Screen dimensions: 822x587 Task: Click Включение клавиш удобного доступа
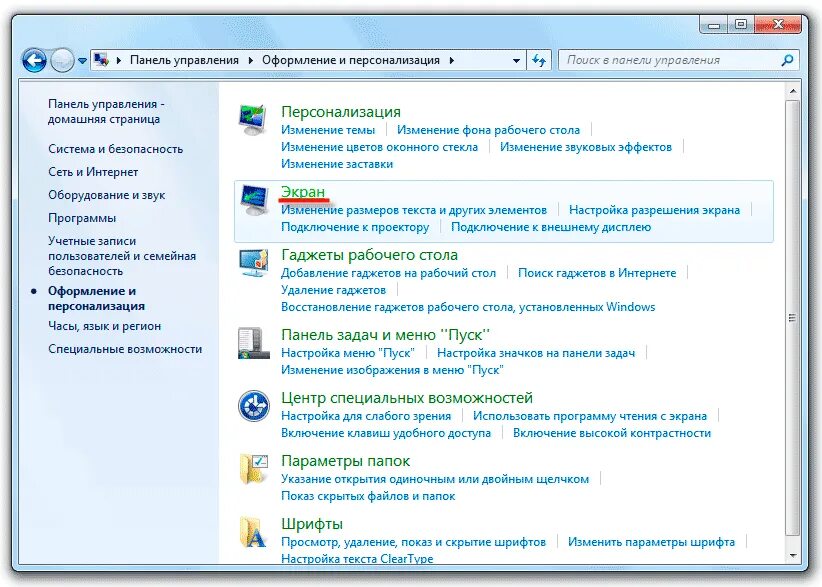(386, 433)
